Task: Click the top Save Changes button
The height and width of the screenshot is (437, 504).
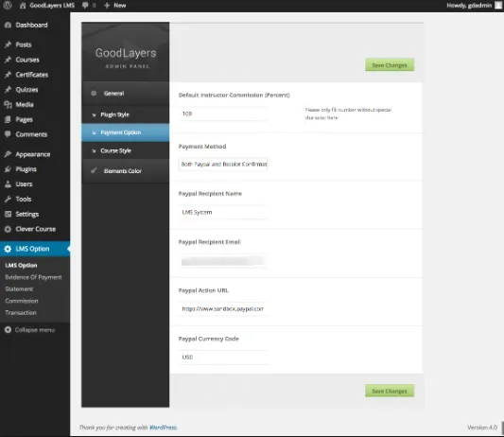Action: tap(390, 65)
